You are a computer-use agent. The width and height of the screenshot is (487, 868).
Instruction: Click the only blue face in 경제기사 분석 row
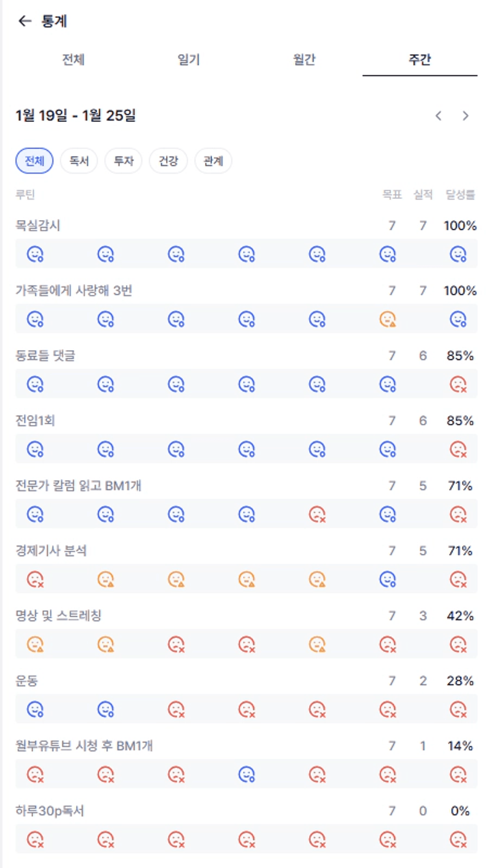pos(387,580)
